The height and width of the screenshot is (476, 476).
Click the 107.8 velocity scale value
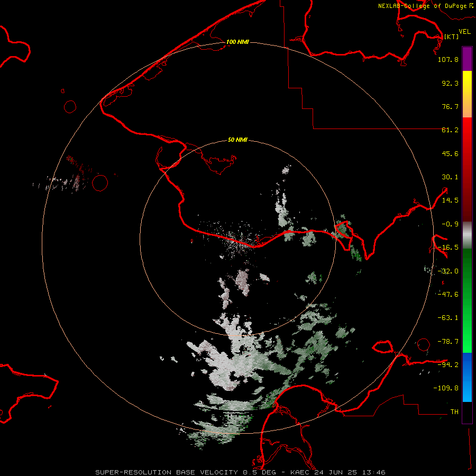click(448, 59)
